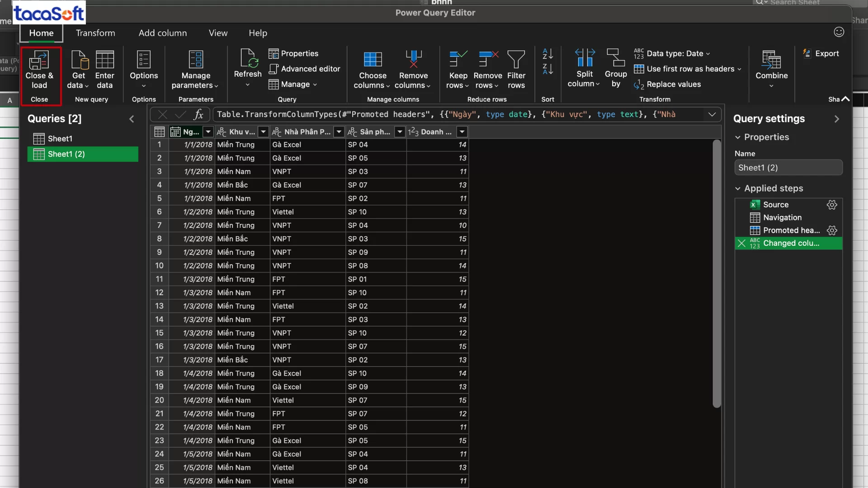Switch to the View tab

(x=218, y=33)
